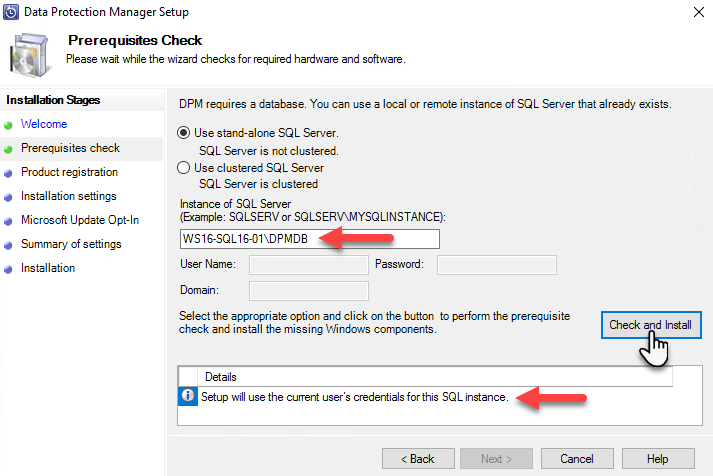Select the Installation stage entry
713x476 pixels.
[48, 268]
